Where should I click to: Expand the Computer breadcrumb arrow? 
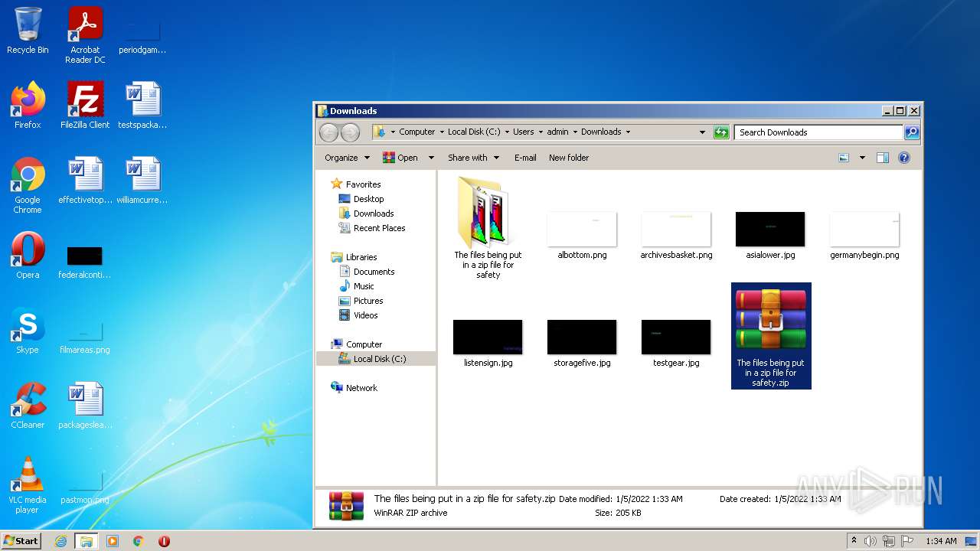pyautogui.click(x=442, y=132)
